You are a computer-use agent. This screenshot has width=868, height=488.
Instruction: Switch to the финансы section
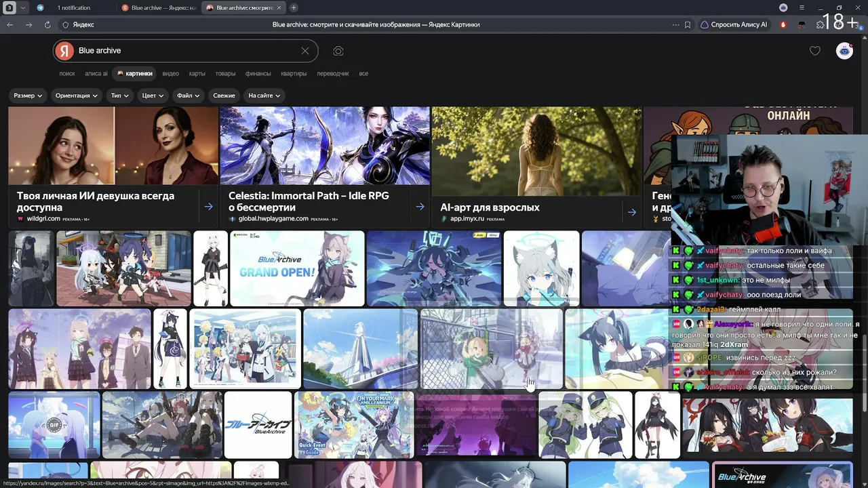tap(258, 73)
